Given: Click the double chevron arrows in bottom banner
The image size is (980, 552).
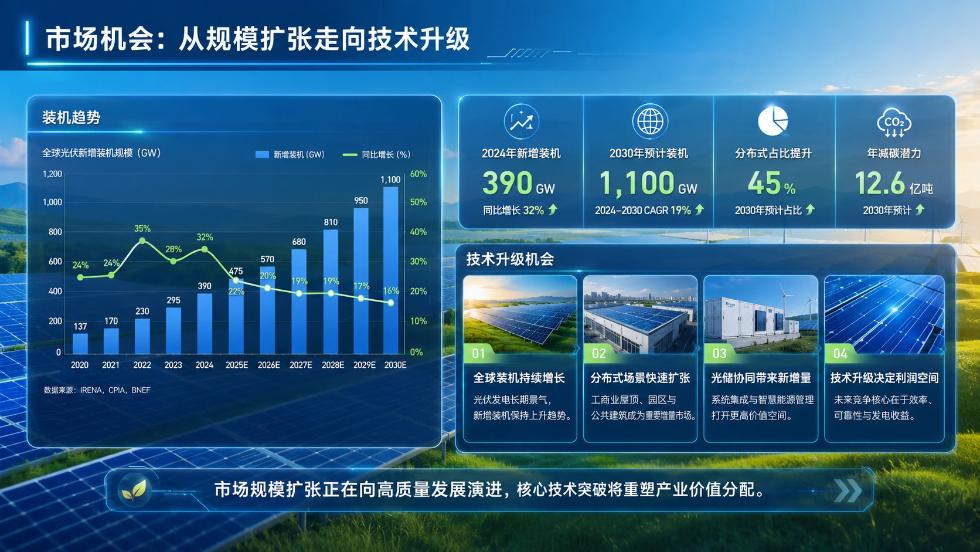Looking at the screenshot, I should (x=848, y=490).
